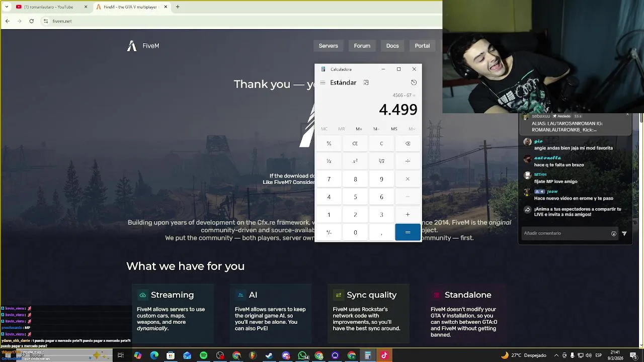
Task: Click the M- memory subtract button
Action: pos(376,129)
